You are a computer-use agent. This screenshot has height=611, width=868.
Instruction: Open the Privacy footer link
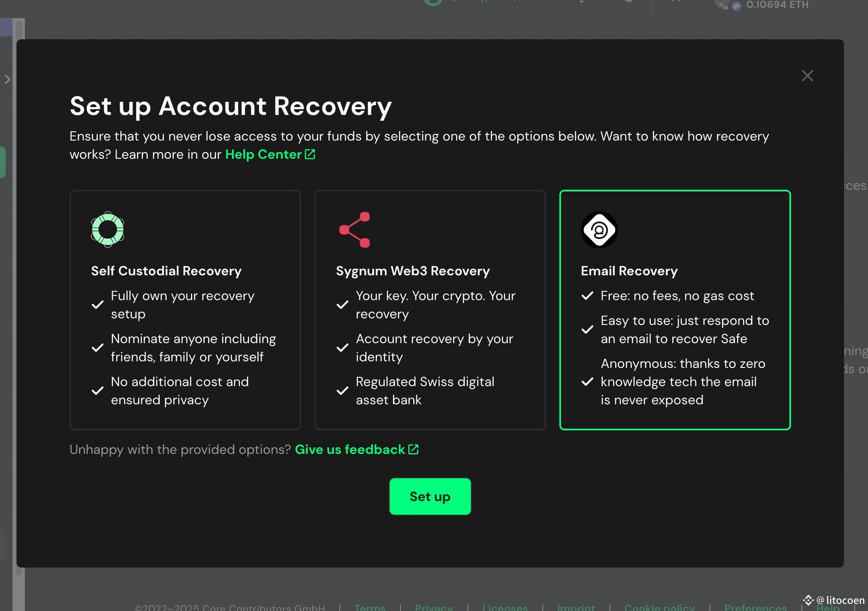tap(434, 607)
